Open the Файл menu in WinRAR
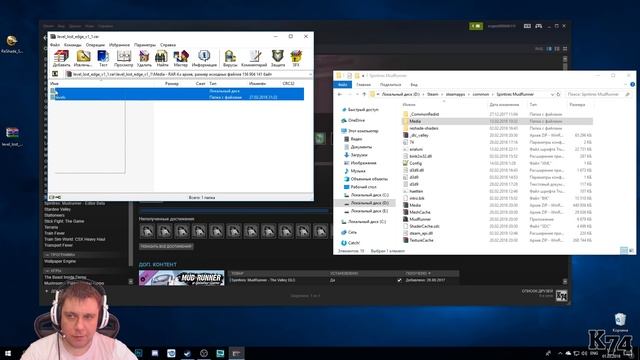Viewport: 640px width, 360px height. click(x=55, y=45)
